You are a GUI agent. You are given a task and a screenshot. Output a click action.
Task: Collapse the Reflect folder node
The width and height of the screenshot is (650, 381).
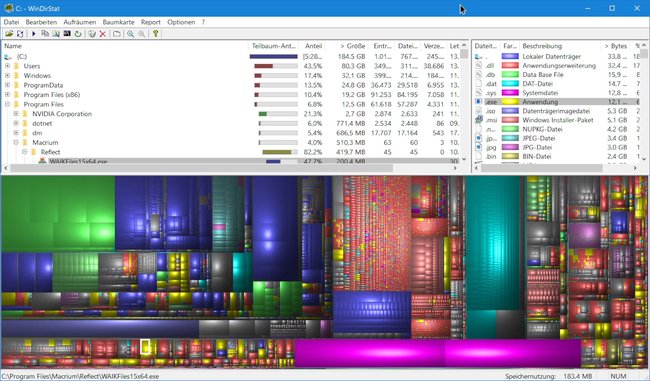(25, 152)
